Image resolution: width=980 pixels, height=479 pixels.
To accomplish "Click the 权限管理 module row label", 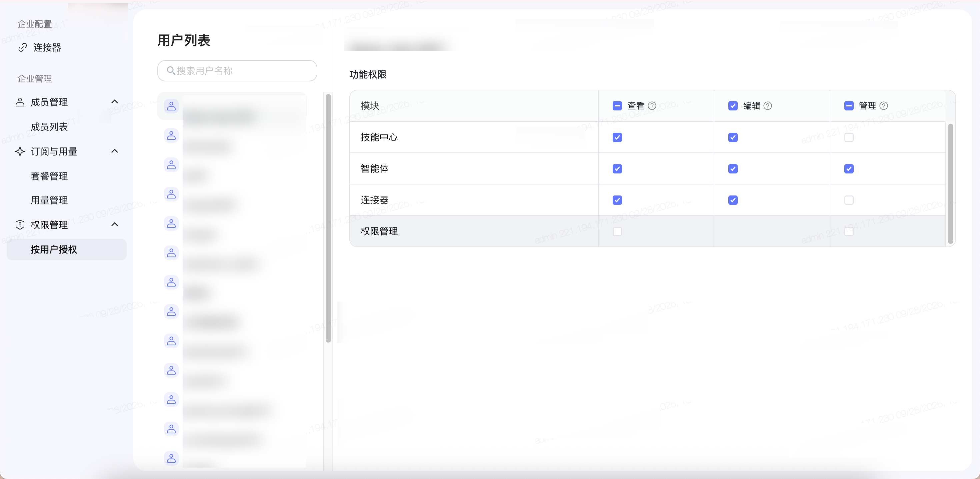I will (x=379, y=231).
